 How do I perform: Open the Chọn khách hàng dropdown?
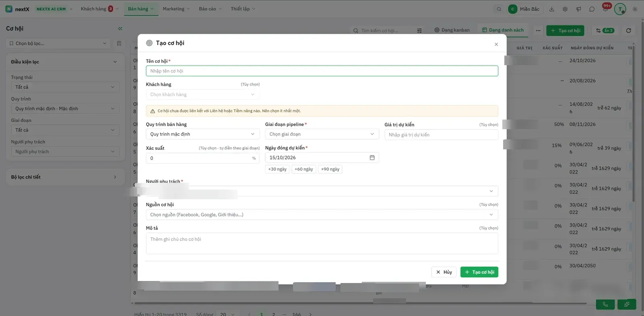click(x=202, y=95)
